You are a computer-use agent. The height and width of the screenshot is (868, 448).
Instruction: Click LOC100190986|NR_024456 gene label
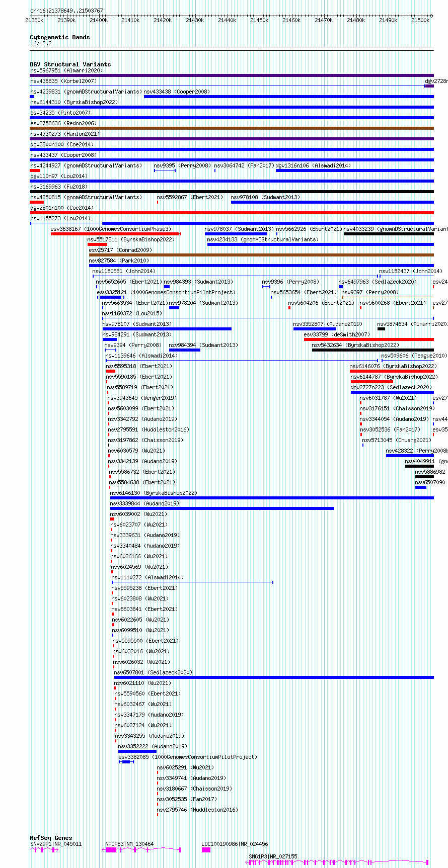[235, 844]
